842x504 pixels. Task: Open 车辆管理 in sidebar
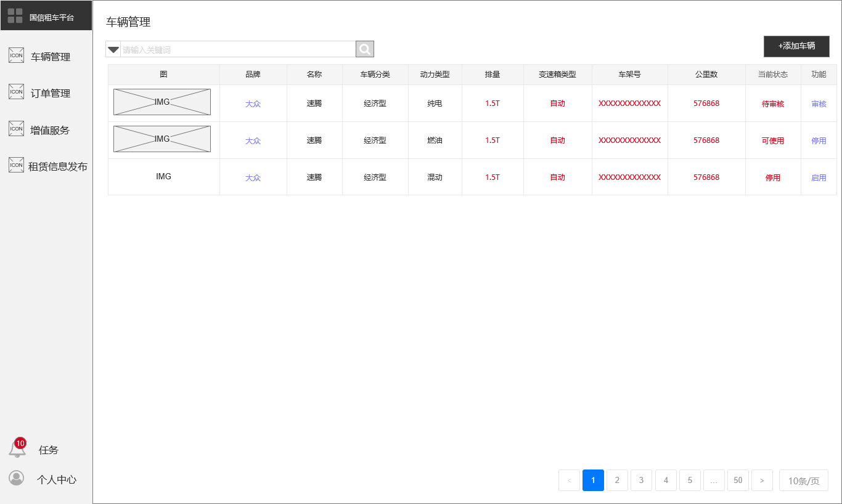click(51, 57)
